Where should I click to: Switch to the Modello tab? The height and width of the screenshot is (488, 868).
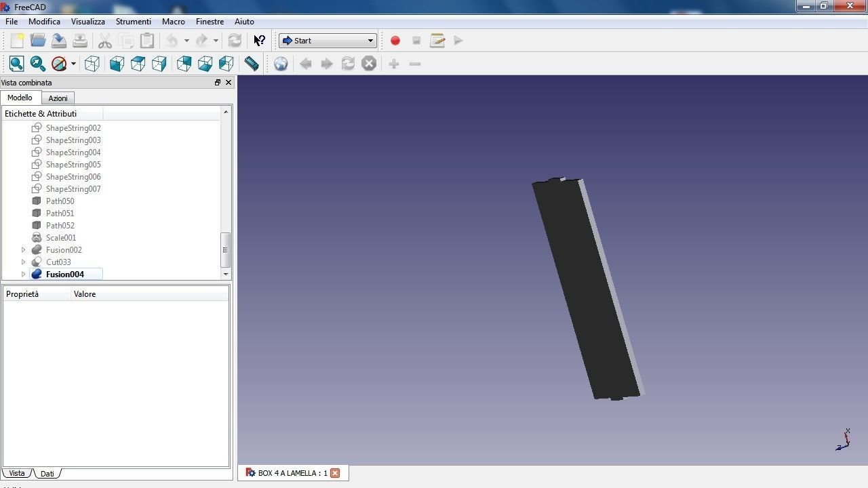click(x=20, y=98)
